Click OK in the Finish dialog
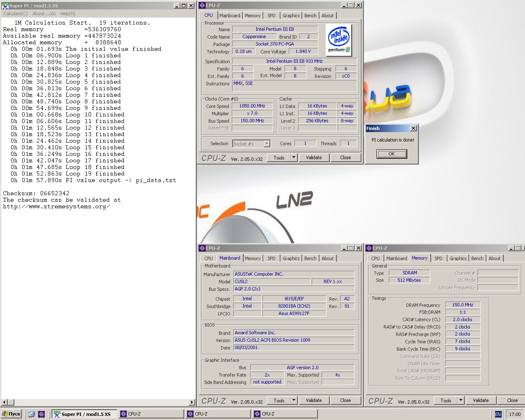Viewport: 525px width, 420px height. [392, 154]
